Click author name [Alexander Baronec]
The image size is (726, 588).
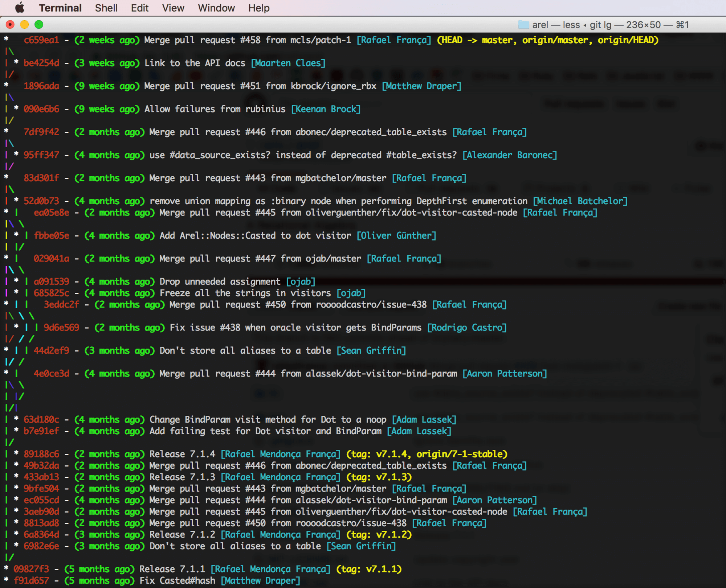click(x=510, y=155)
